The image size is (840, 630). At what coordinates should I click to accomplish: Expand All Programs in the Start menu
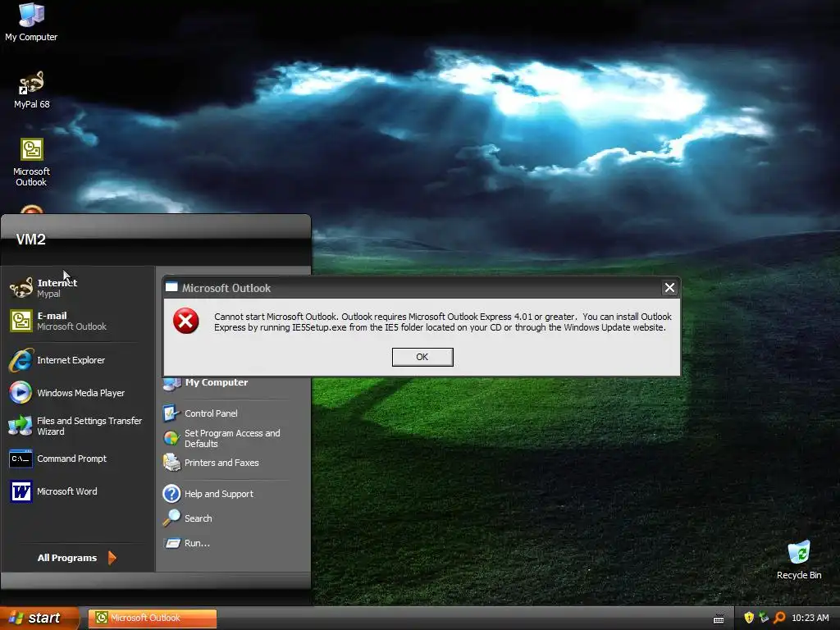coord(76,558)
